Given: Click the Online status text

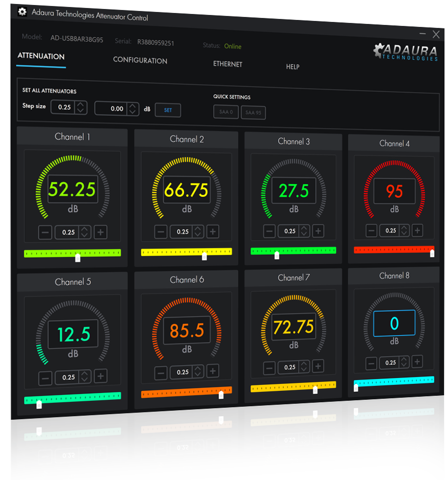Looking at the screenshot, I should [233, 46].
